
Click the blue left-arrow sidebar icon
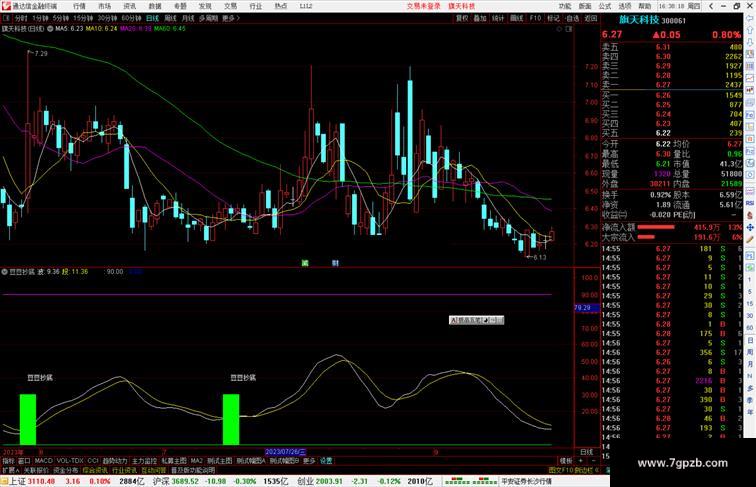pyautogui.click(x=750, y=18)
